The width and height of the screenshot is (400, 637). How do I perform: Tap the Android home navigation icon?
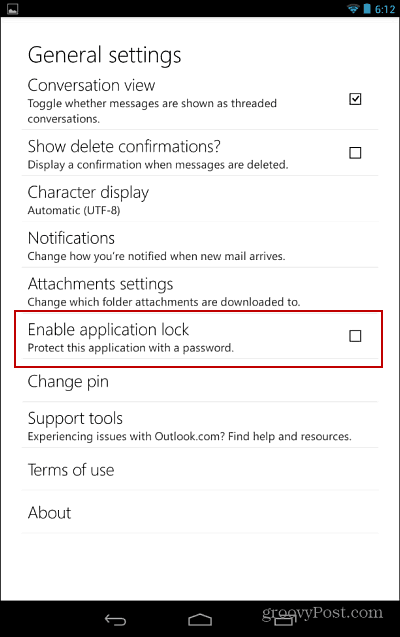pyautogui.click(x=200, y=620)
